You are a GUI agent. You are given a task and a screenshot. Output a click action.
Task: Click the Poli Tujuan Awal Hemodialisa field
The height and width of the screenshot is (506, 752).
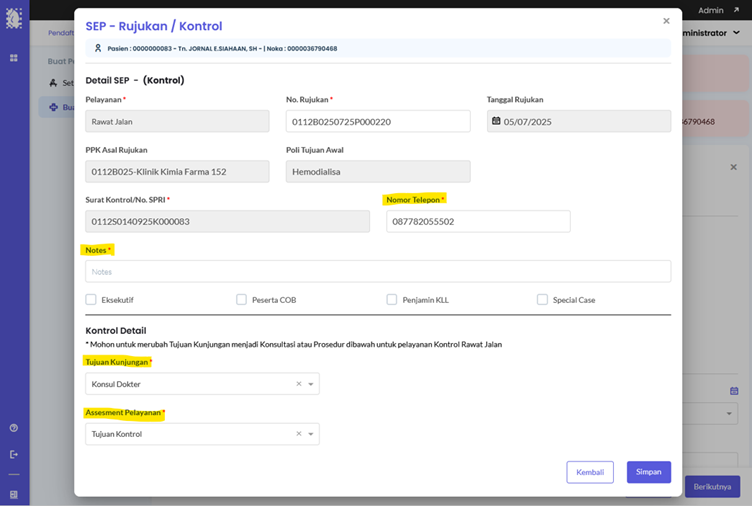tap(378, 171)
